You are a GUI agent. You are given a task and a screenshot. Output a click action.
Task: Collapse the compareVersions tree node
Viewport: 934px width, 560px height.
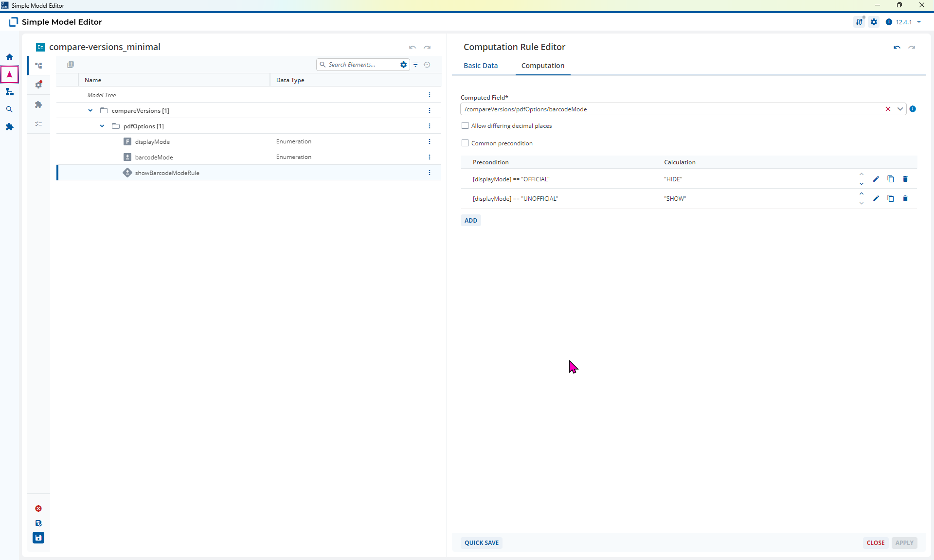tap(90, 110)
